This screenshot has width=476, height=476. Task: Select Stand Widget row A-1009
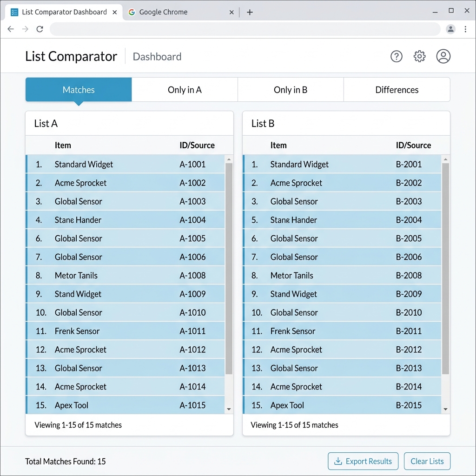point(126,294)
